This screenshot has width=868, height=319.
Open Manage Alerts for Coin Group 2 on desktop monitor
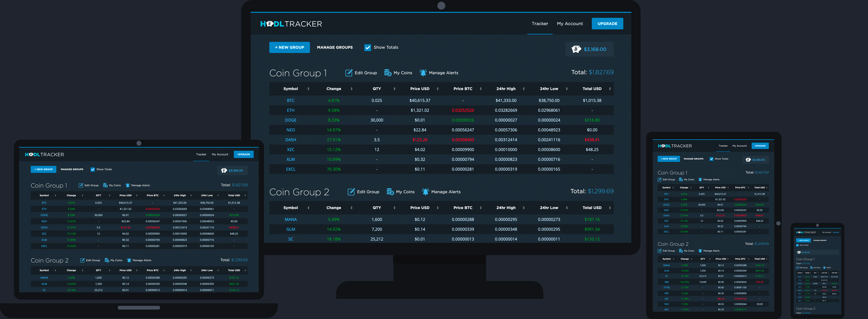pyautogui.click(x=441, y=192)
